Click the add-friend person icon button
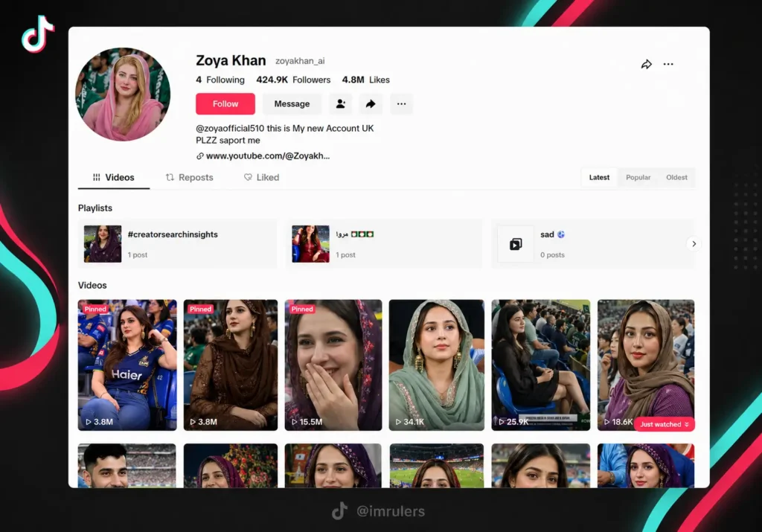762x532 pixels. pyautogui.click(x=340, y=103)
